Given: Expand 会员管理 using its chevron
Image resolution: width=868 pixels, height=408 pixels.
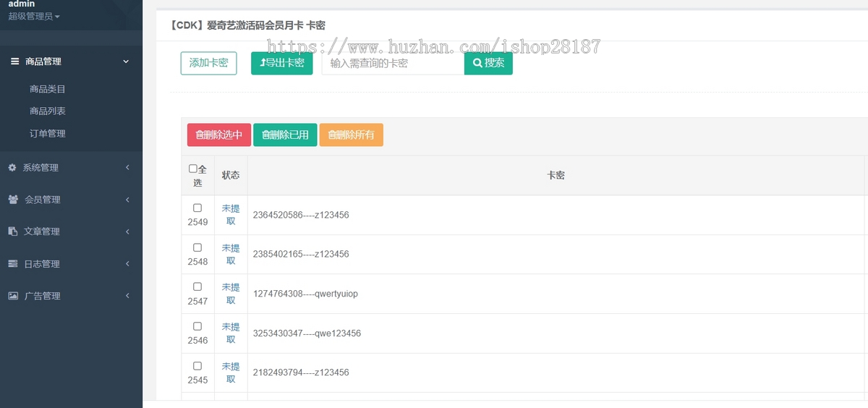Looking at the screenshot, I should tap(127, 200).
